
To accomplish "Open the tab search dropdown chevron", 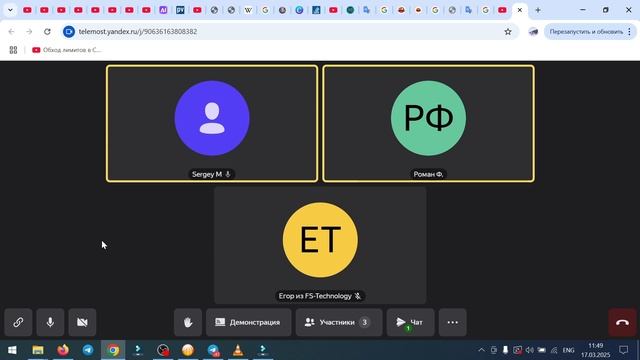I will [10, 10].
